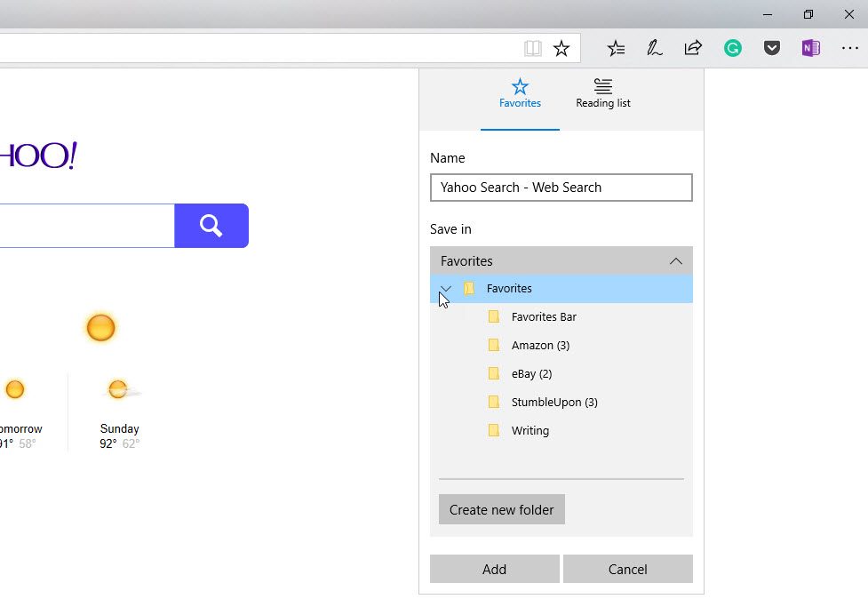Image resolution: width=868 pixels, height=607 pixels.
Task: Collapse the Favorites tree chevron
Action: [x=446, y=289]
